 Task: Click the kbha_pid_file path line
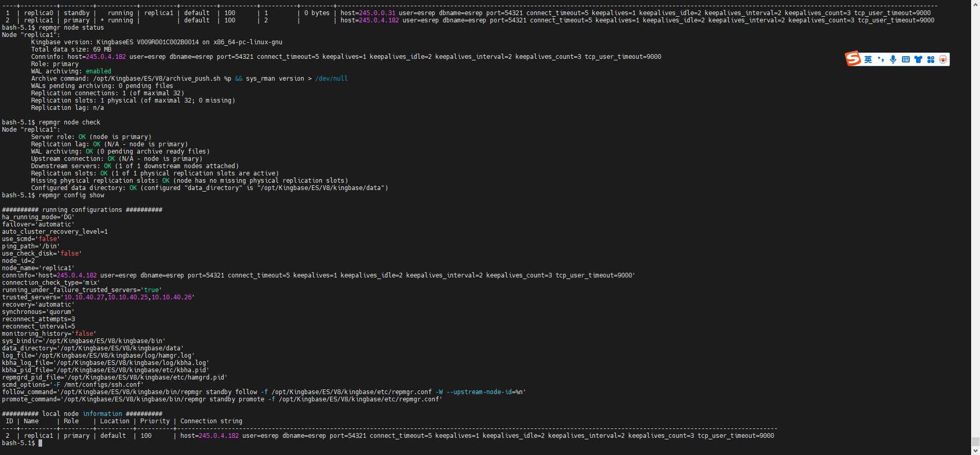[x=106, y=370]
